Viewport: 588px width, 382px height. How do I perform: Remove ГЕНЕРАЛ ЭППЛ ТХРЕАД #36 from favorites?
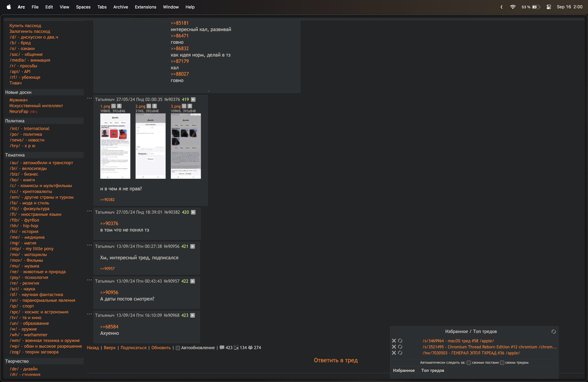point(394,353)
